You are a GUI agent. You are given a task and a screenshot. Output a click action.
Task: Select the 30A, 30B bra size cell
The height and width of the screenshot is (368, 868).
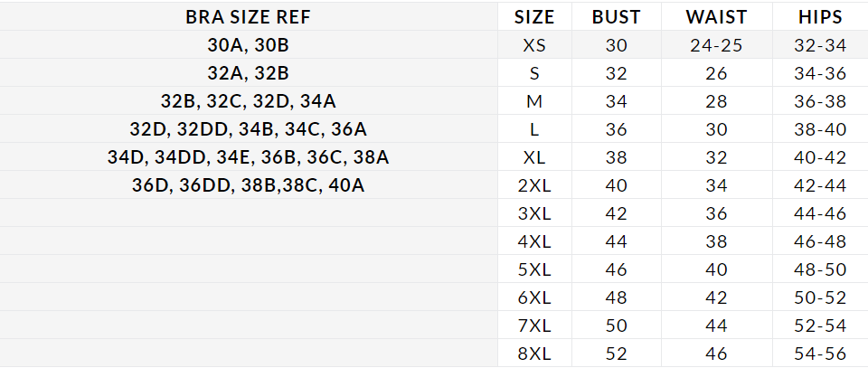tap(249, 44)
